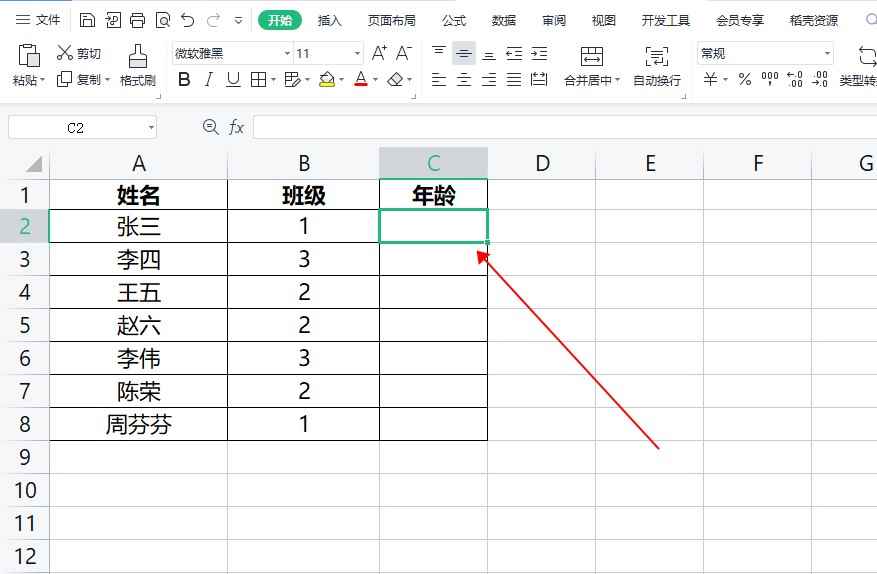Apply thousands separator format
877x574 pixels.
[x=770, y=79]
